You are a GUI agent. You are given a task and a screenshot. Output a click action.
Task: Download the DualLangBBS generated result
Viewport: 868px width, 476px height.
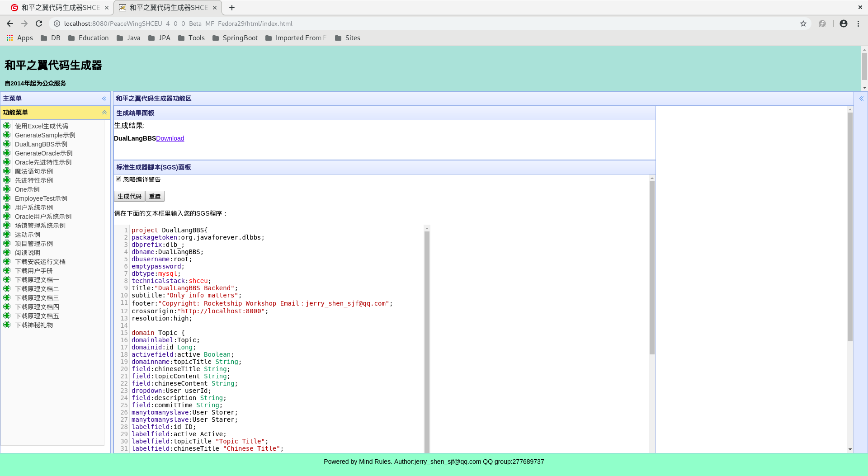(x=170, y=138)
